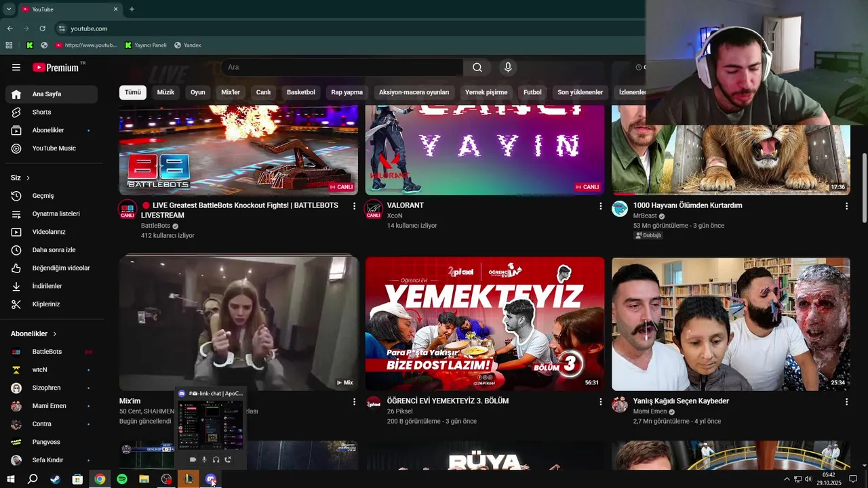868x488 pixels.
Task: Open more options for BattleBots livestream
Action: coord(354,206)
